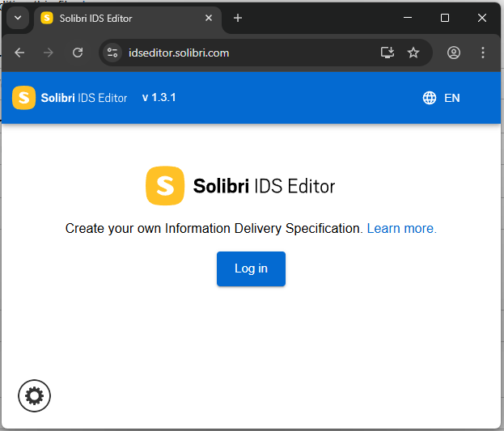Install app icon in address bar

[388, 53]
